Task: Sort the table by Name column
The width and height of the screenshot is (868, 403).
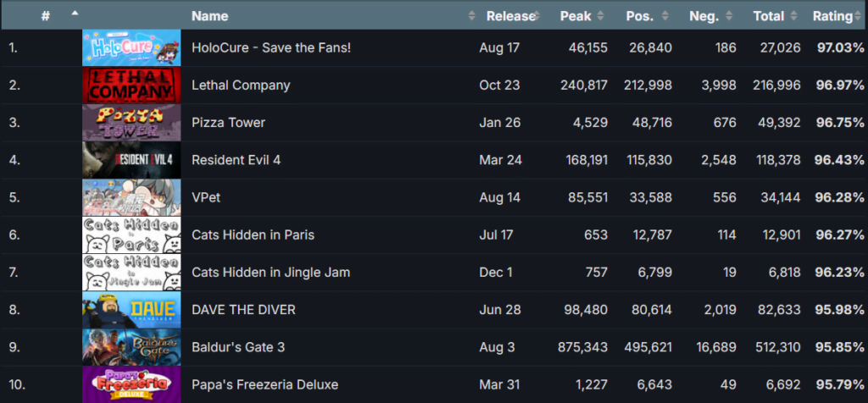Action: click(x=210, y=16)
